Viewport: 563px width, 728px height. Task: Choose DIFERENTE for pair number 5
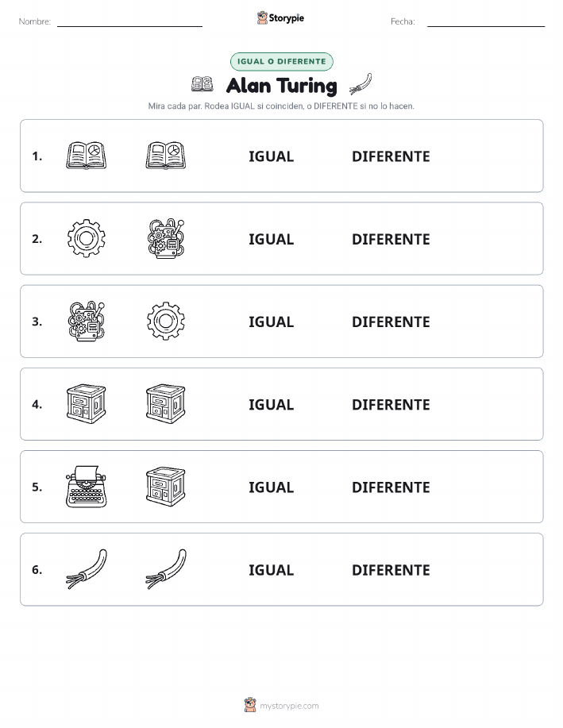391,487
